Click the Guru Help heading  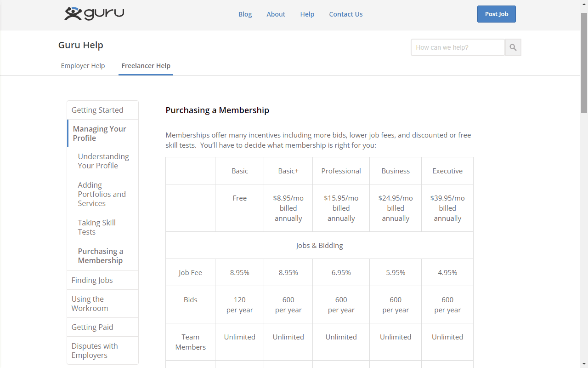point(81,45)
